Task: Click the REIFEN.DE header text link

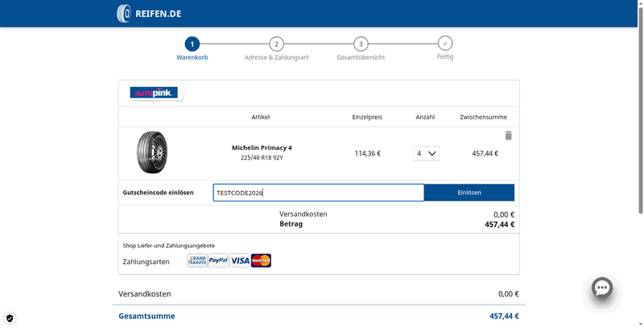Action: pos(158,14)
